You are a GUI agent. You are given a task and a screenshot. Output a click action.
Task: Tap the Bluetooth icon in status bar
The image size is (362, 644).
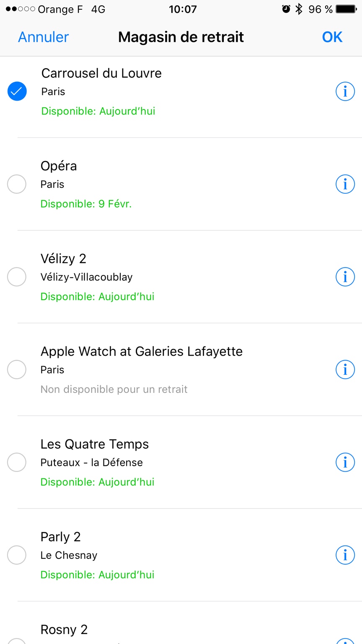(299, 9)
